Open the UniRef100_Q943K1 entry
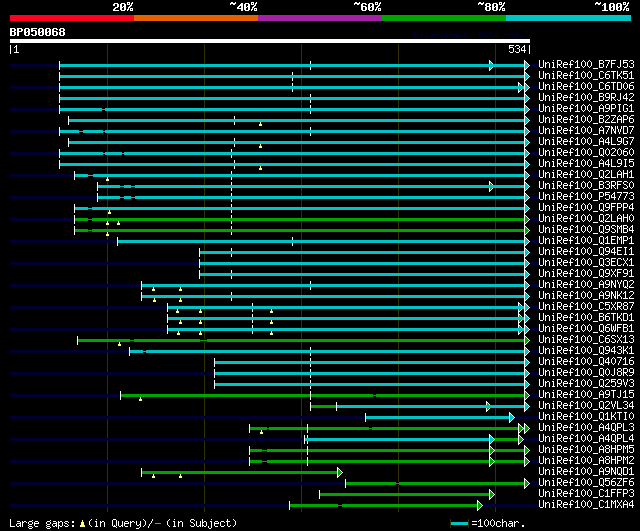 586,351
